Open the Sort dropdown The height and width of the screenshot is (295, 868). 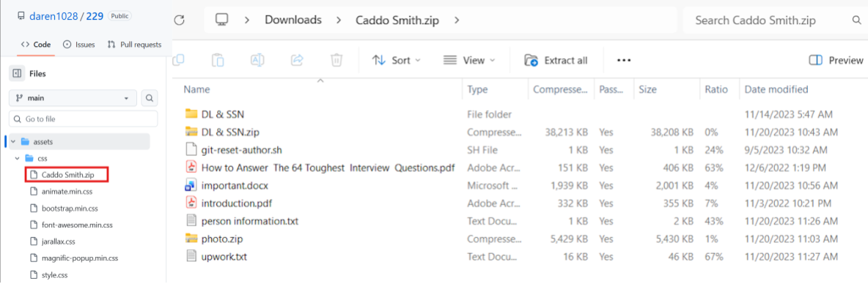click(397, 60)
